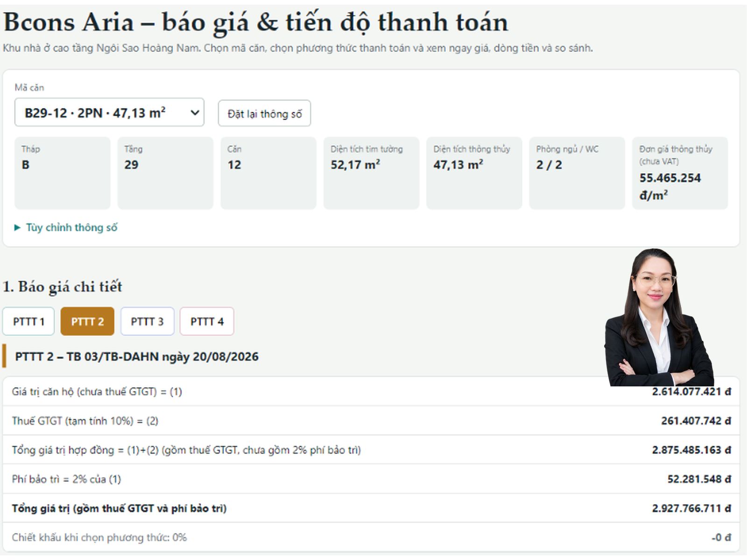Image resolution: width=747 pixels, height=560 pixels.
Task: Click the 261.407.742 đ VAT amount
Action: point(696,421)
